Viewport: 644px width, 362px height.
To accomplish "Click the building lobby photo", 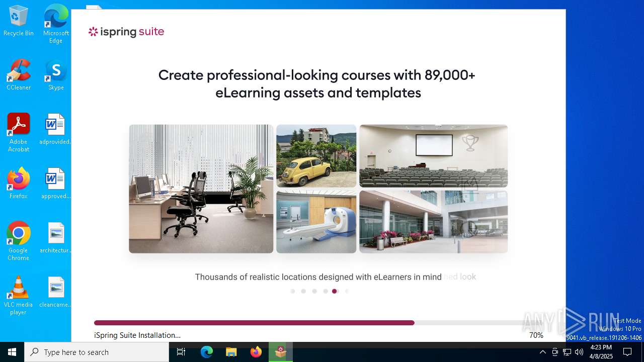I will pyautogui.click(x=434, y=222).
